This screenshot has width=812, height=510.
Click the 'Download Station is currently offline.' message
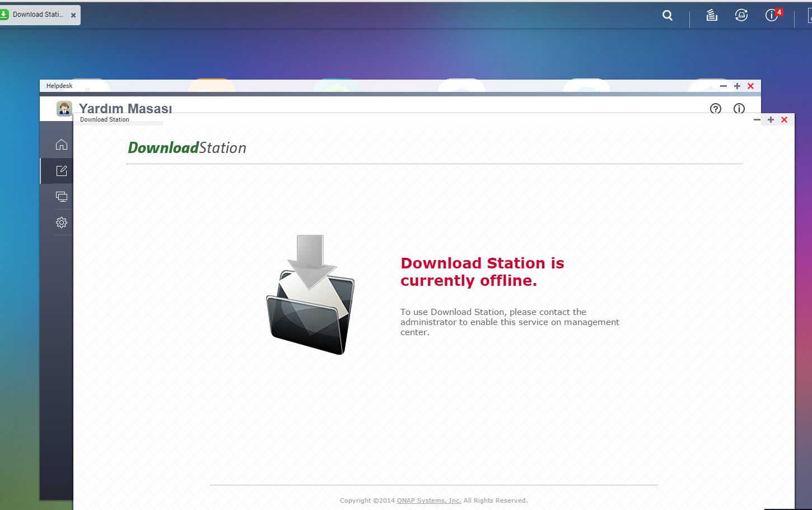click(x=482, y=272)
